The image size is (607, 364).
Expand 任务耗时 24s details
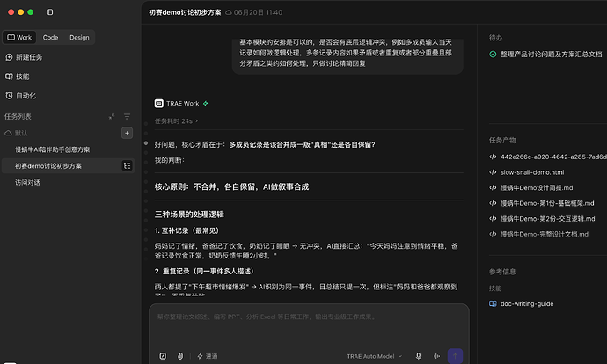[x=176, y=121]
